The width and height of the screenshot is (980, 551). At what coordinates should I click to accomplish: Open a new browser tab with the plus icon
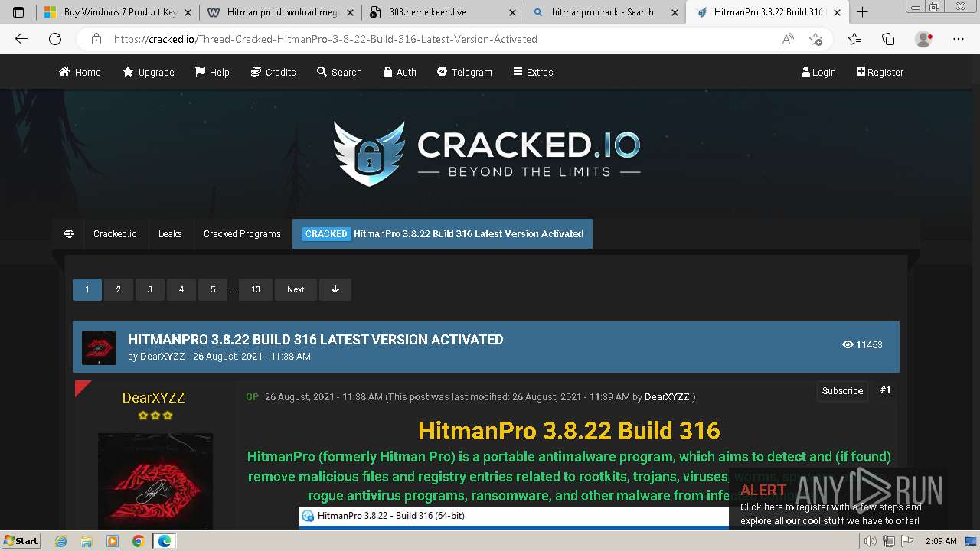862,12
